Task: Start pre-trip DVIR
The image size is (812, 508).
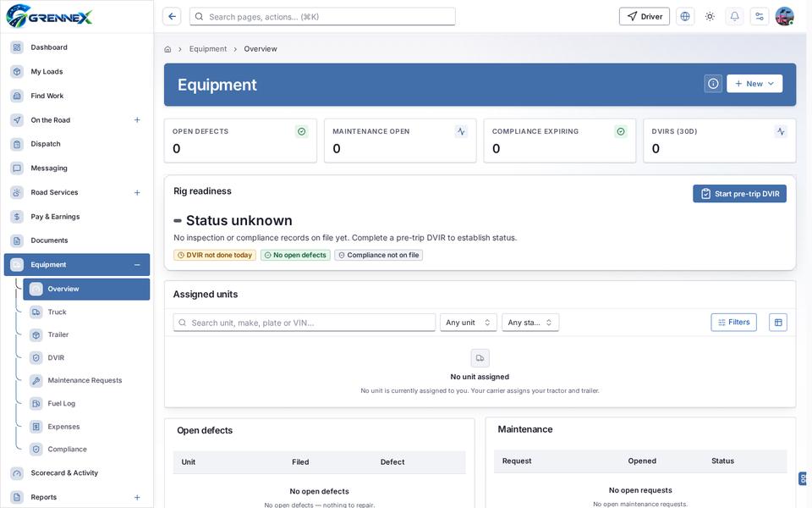Action: 739,194
